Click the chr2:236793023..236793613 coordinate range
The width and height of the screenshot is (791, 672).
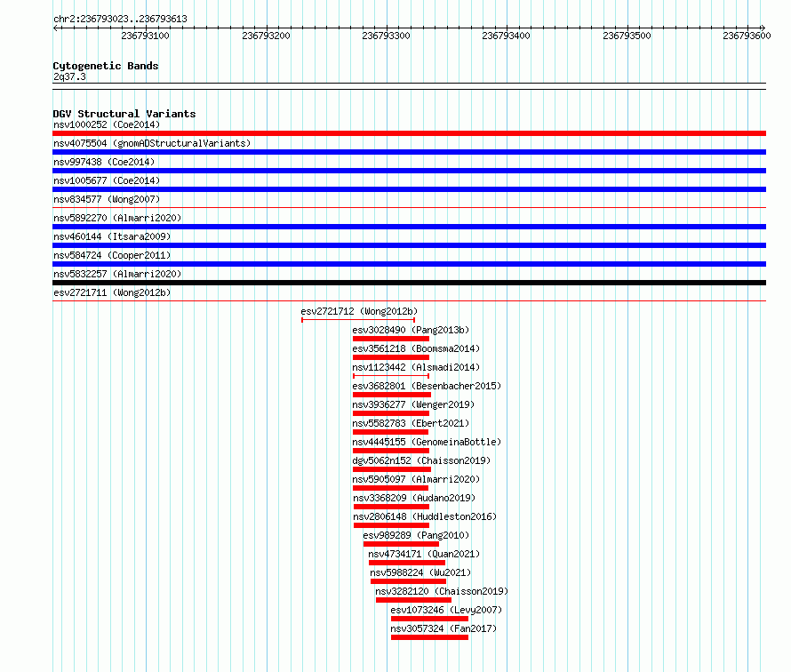(x=120, y=19)
